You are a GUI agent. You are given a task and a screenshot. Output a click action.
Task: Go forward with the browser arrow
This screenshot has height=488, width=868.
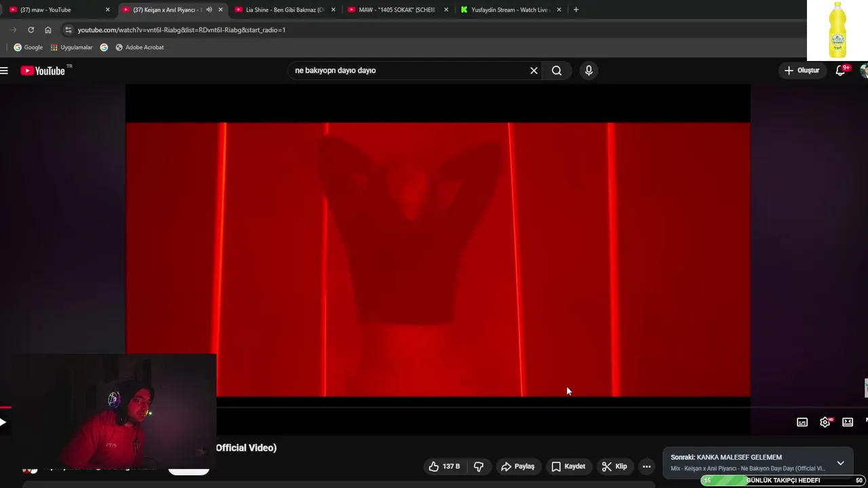click(14, 30)
